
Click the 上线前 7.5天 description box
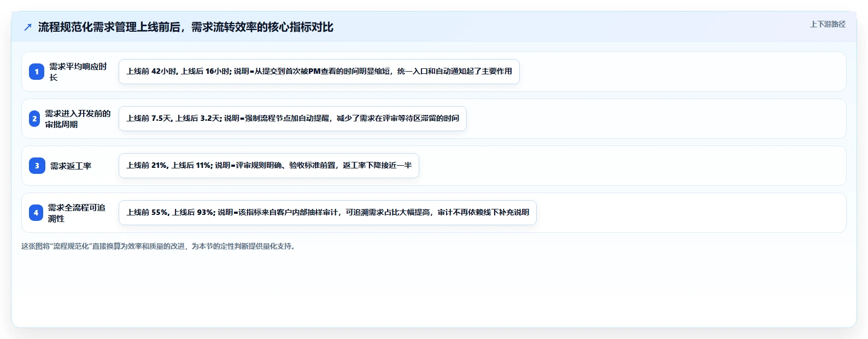(292, 119)
